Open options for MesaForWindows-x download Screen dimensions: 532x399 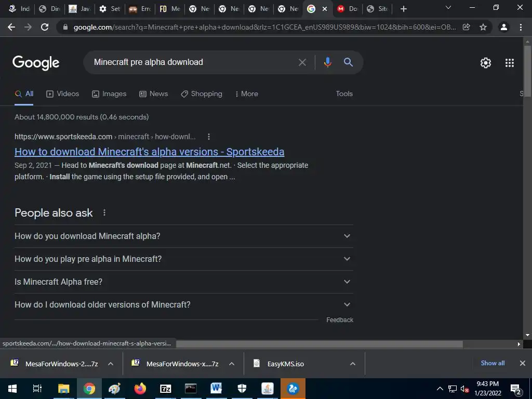tap(232, 364)
